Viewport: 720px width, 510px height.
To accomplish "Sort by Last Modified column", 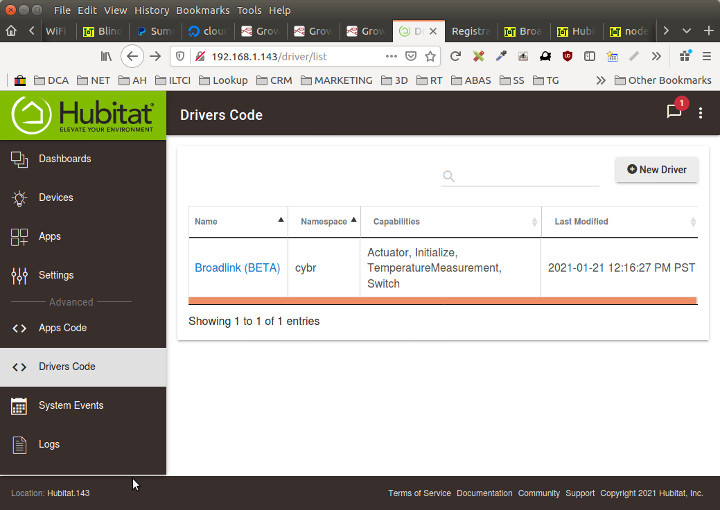I will click(x=620, y=222).
